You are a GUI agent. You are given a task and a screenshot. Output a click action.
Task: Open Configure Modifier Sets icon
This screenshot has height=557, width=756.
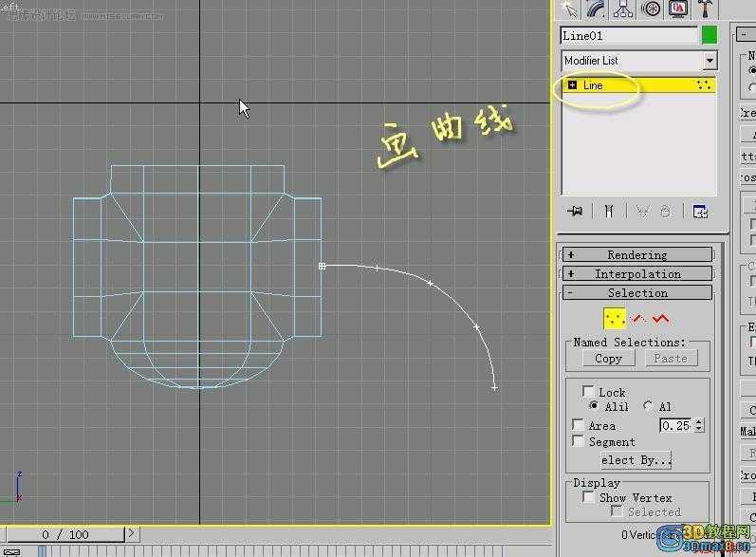pyautogui.click(x=700, y=212)
